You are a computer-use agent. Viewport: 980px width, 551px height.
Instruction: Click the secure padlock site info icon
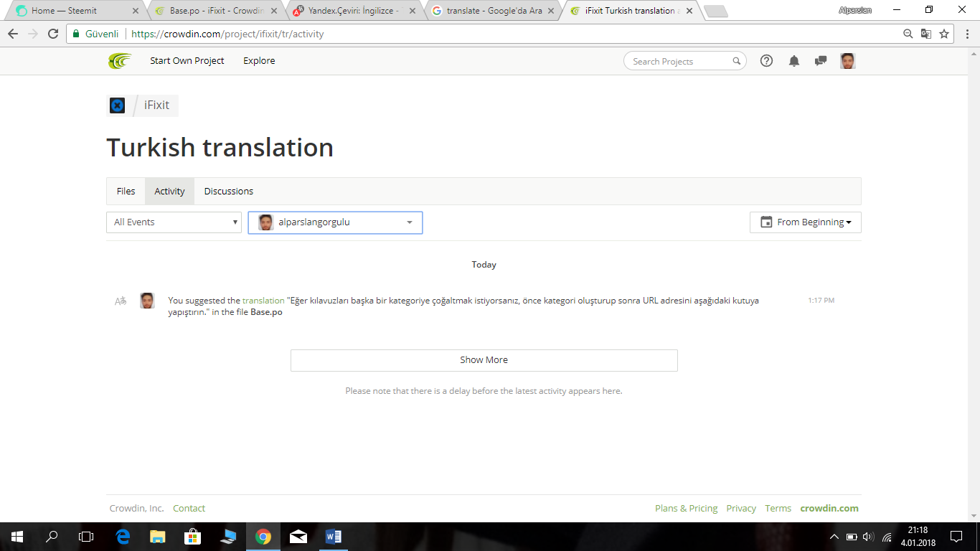pos(76,34)
